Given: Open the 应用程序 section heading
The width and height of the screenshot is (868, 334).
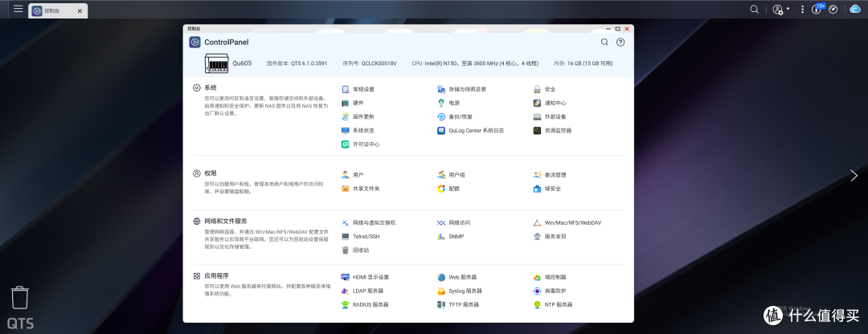Looking at the screenshot, I should 216,275.
